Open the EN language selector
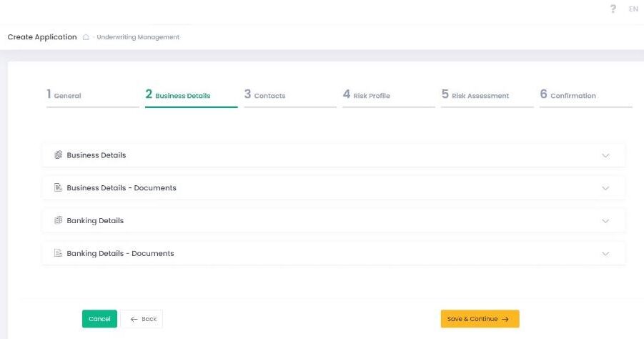This screenshot has width=644, height=339. tap(633, 9)
